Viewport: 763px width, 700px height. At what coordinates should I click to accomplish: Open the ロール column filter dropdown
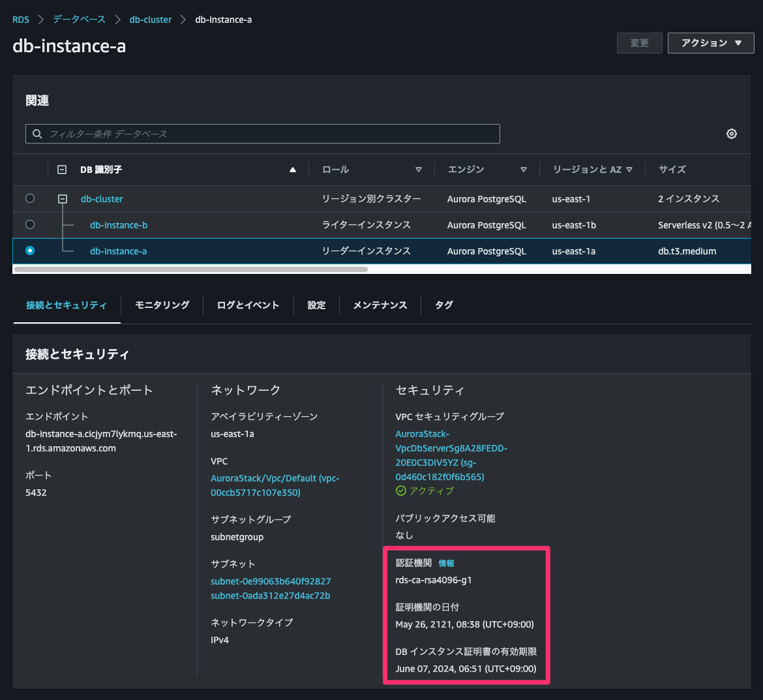pyautogui.click(x=418, y=169)
